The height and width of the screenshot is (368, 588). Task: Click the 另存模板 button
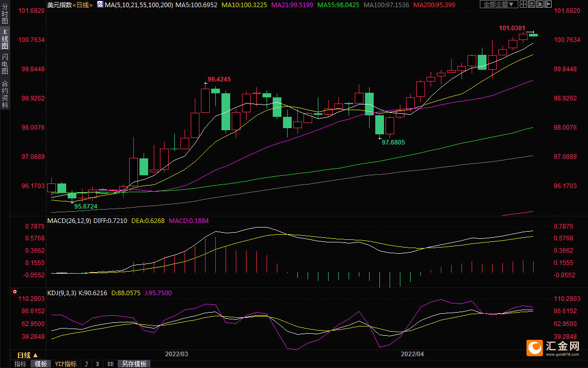coord(134,364)
